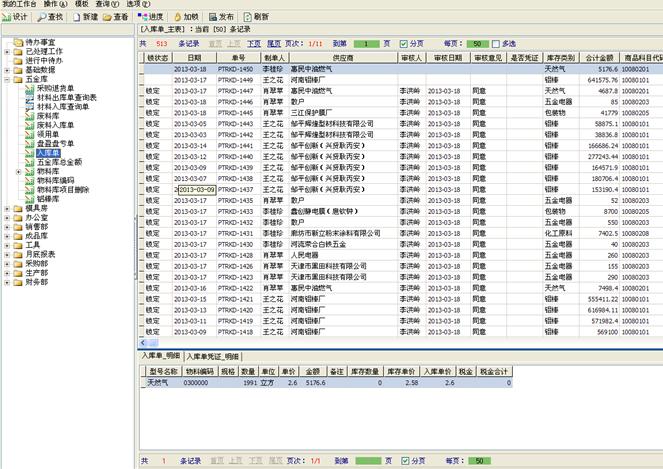Viewport: 663px width, 469px height.
Task: Click the 发布 (Publish) toolbar icon
Action: point(221,17)
